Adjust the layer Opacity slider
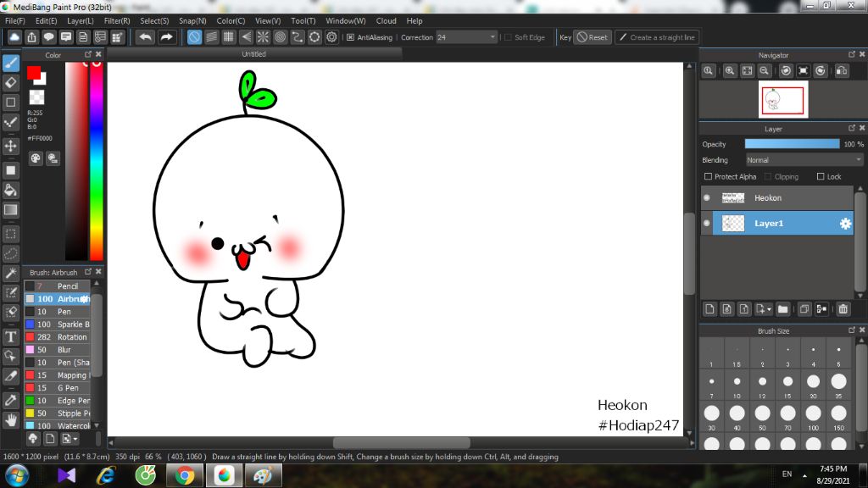Screen dimensions: 868x488 792,144
